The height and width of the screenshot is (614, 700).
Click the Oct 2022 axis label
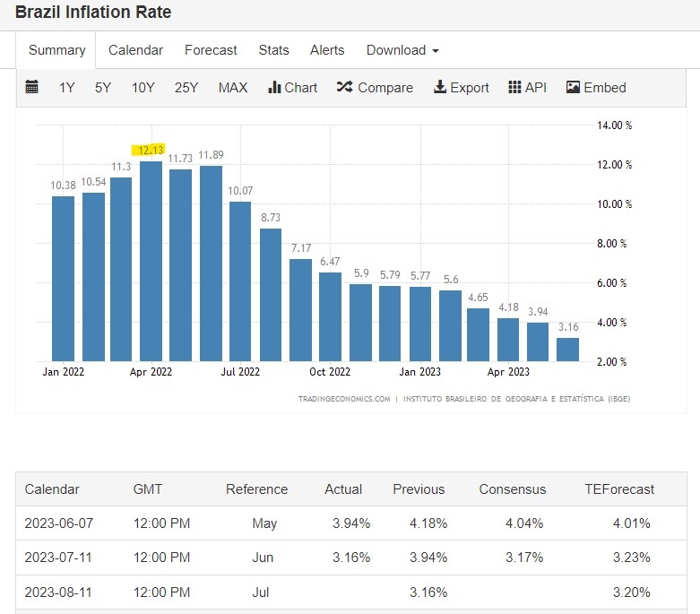(330, 371)
